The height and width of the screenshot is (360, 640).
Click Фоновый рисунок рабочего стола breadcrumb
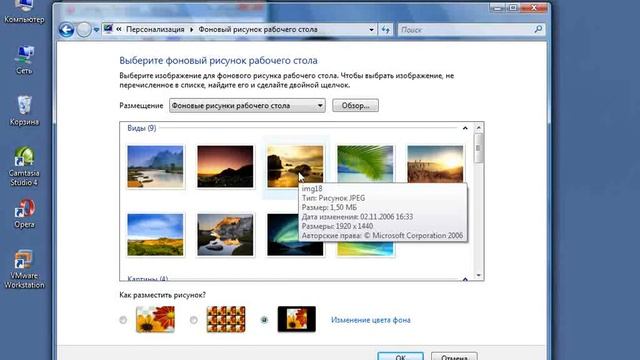pos(258,29)
